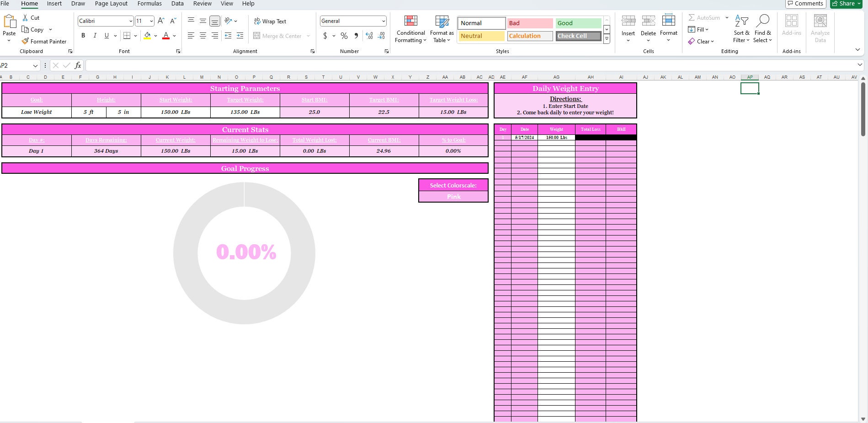This screenshot has height=423, width=868.
Task: Switch to the Formulas tab
Action: coord(149,4)
